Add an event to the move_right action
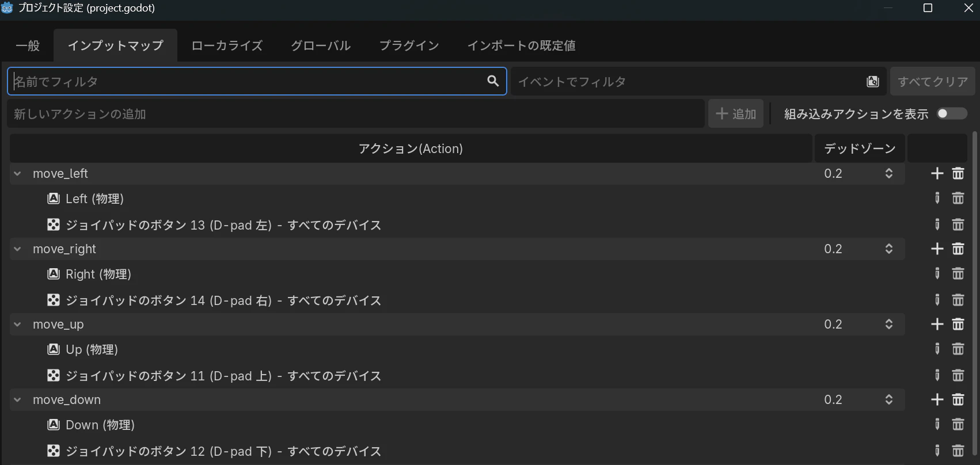 [x=937, y=249]
